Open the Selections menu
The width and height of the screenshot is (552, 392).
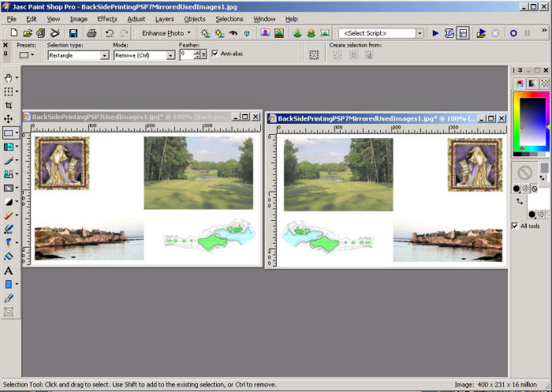[229, 19]
